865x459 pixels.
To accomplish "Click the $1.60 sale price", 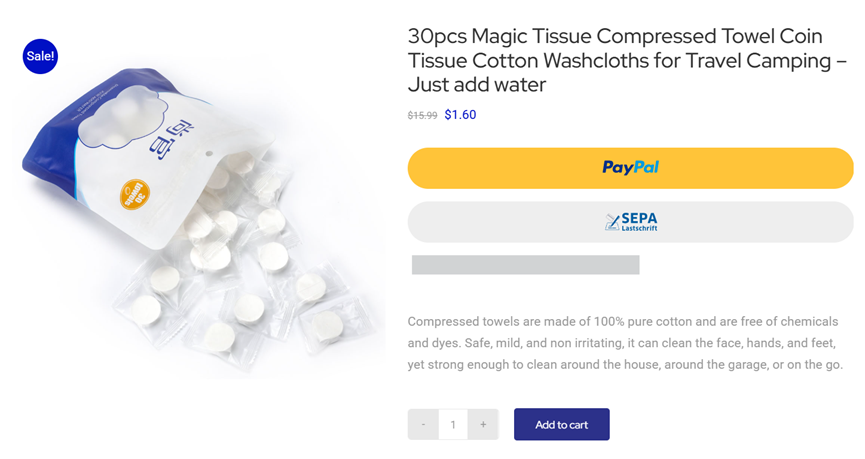I will click(460, 115).
